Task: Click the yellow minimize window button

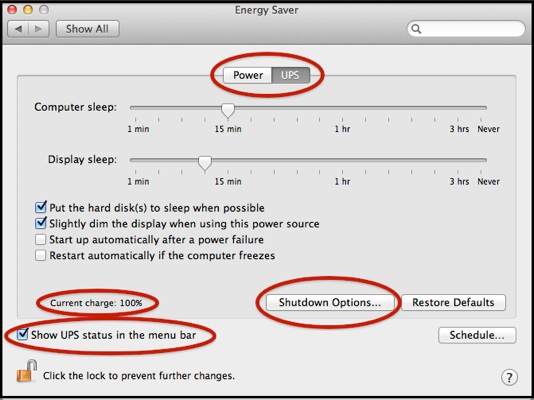Action: pyautogui.click(x=28, y=10)
